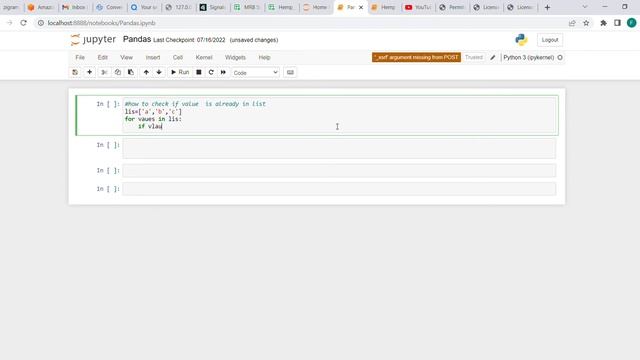Switch to the 127.0 browser tab
The height and width of the screenshot is (360, 640).
click(x=178, y=7)
